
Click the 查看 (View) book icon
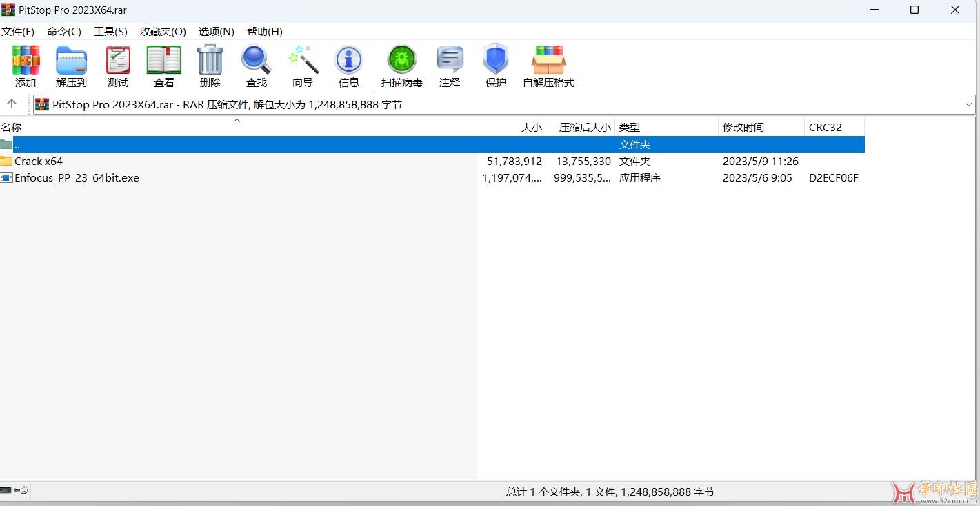pos(164,61)
